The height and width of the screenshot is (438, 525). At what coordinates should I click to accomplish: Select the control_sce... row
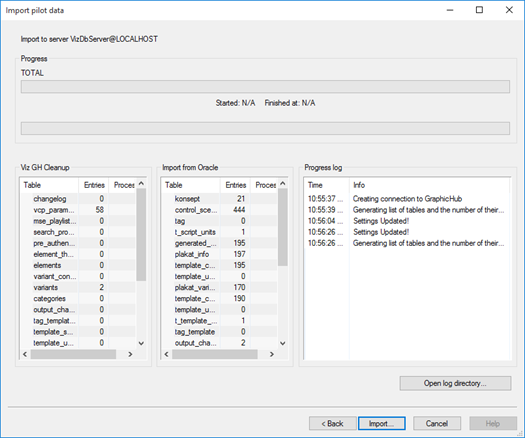220,210
